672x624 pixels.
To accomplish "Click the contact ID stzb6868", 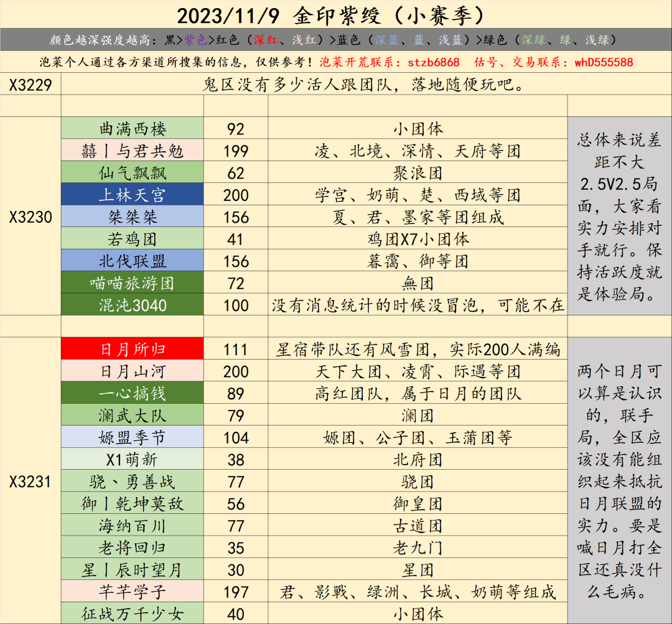I will (x=434, y=62).
